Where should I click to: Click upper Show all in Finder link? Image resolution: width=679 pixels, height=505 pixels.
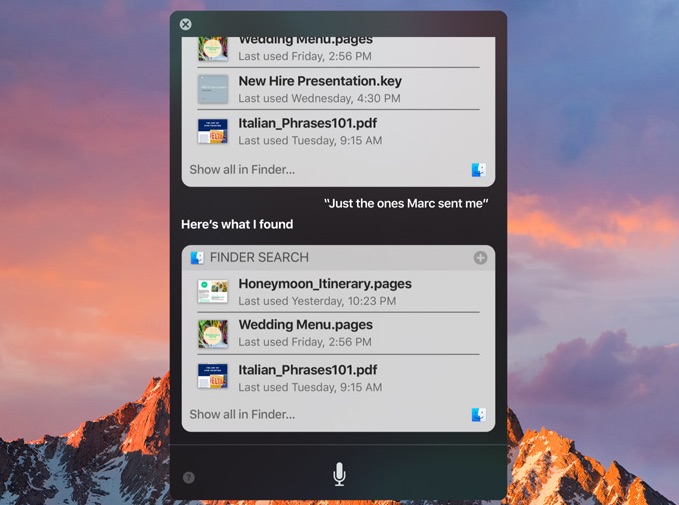[x=242, y=170]
